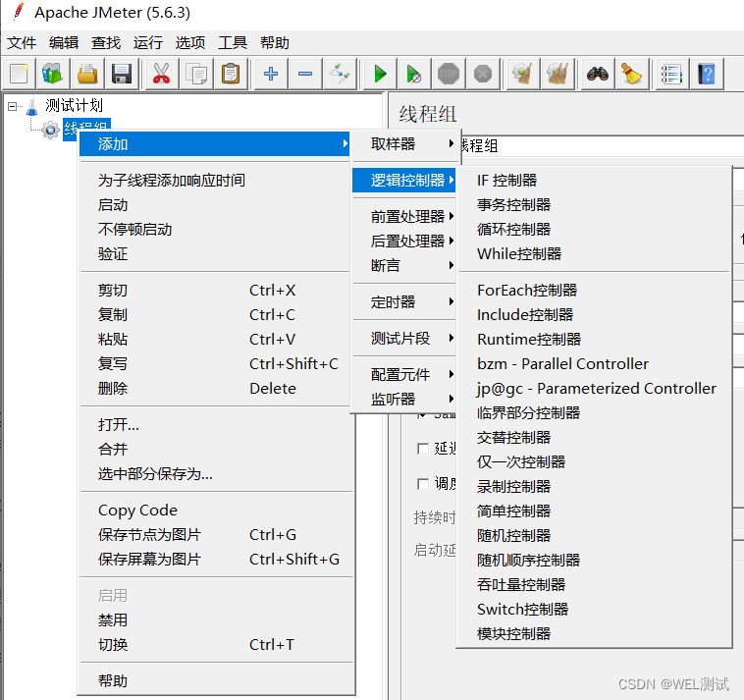Choose Switch控制器
The image size is (744, 700).
pos(594,610)
